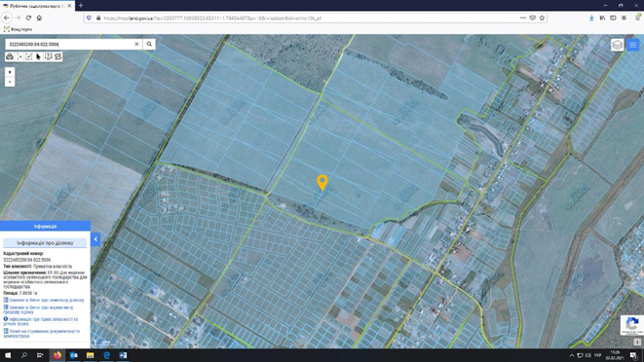The height and width of the screenshot is (362, 644).
Task: Open the map layers switcher
Action: pos(618,45)
